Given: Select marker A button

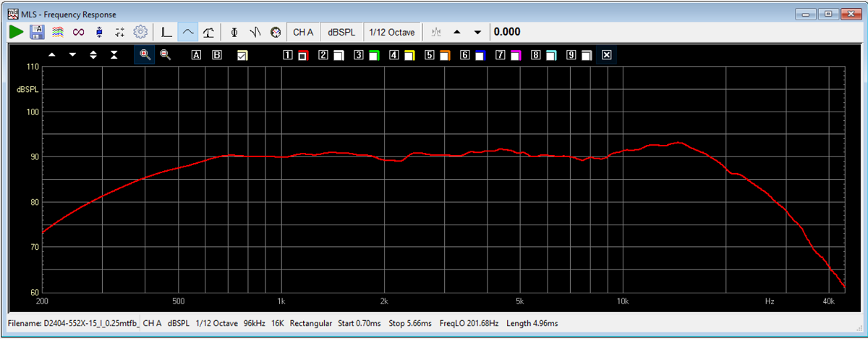Looking at the screenshot, I should point(196,55).
